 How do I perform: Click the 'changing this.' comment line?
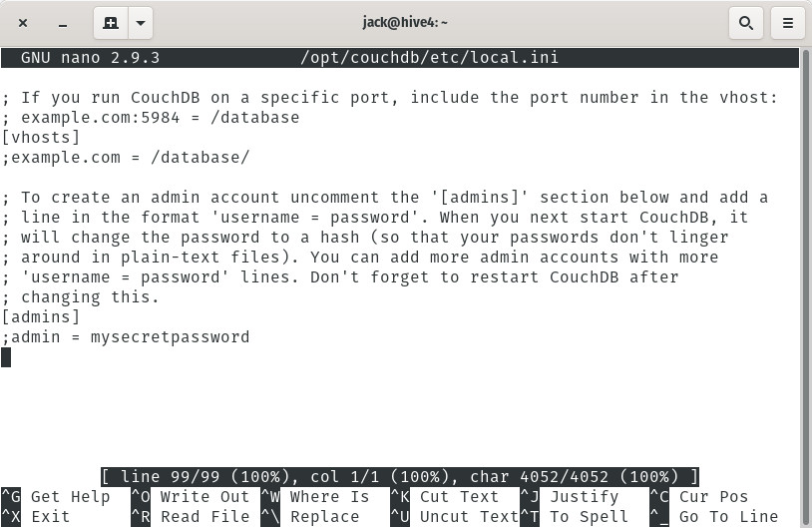pos(80,297)
